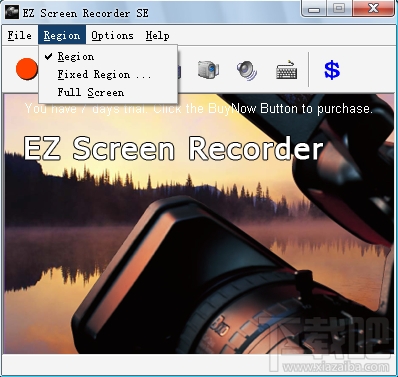Minimize the EZ Screen Recorder window
398x377 pixels.
pos(314,8)
